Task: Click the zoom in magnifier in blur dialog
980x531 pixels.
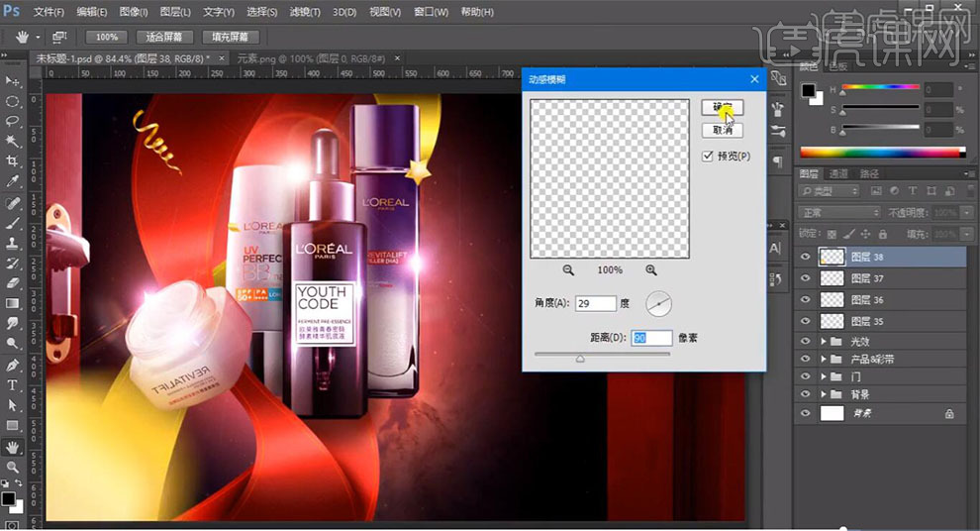Action: click(650, 269)
